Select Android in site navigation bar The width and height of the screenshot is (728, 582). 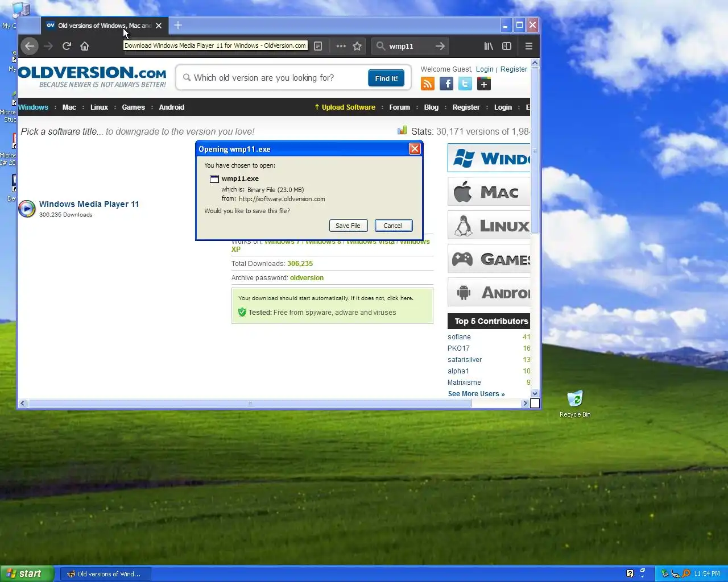pos(172,107)
